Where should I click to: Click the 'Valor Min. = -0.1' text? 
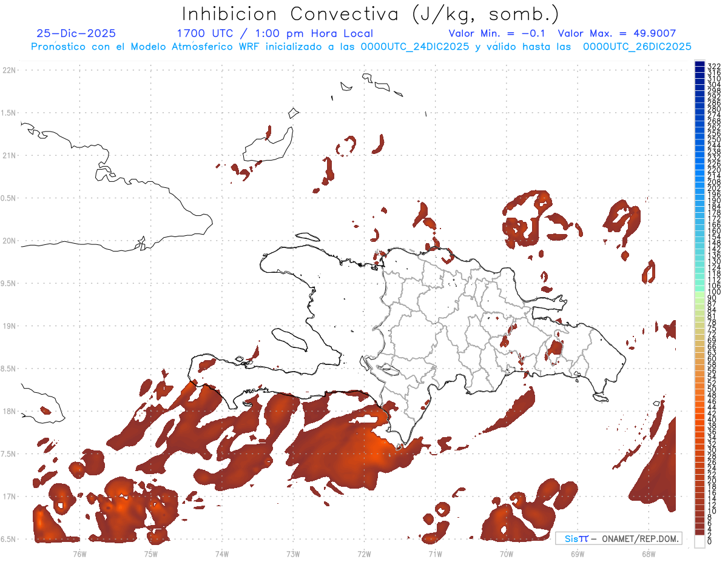(497, 33)
